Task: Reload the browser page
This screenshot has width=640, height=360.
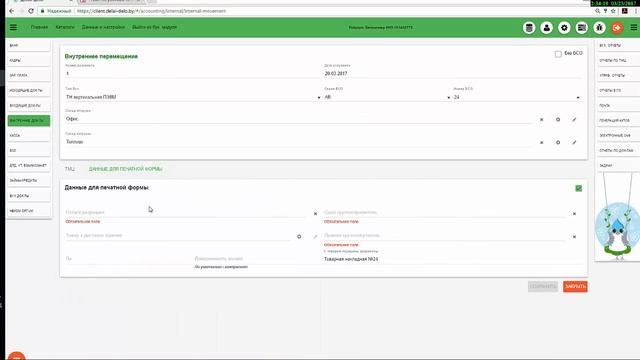Action: coord(31,11)
